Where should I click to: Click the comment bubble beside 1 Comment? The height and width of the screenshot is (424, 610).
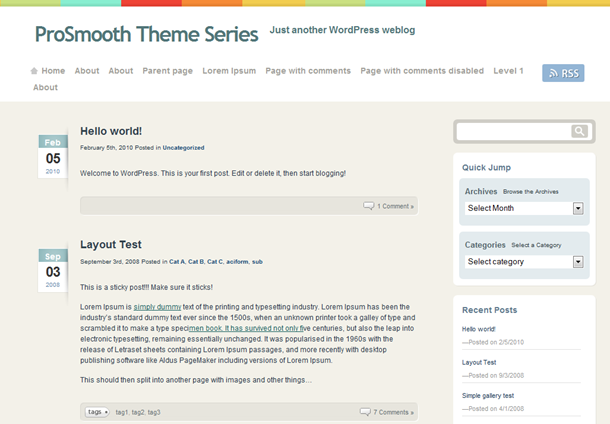[368, 206]
